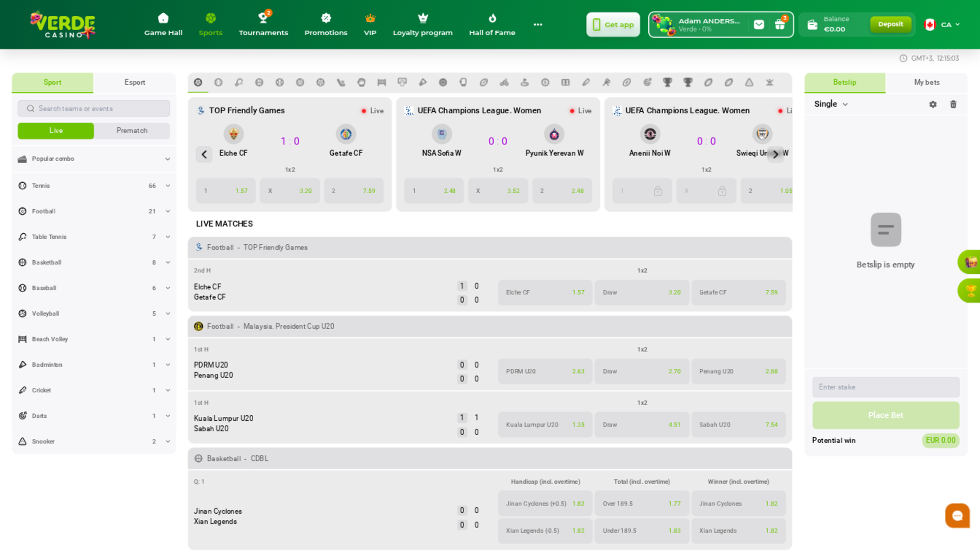
Task: Click the Enter stake input field
Action: click(886, 387)
